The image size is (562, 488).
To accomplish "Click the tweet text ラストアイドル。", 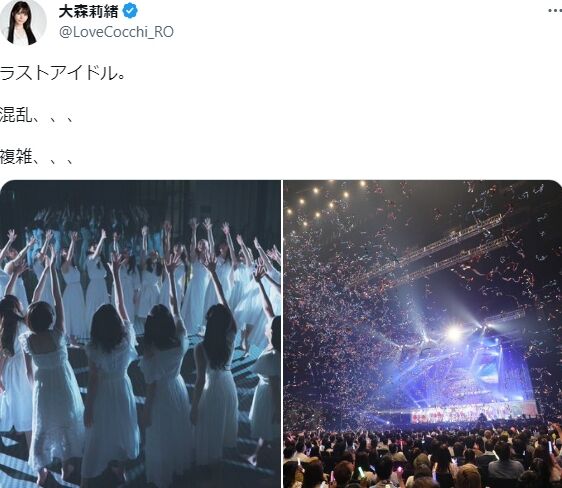I will click(x=63, y=74).
